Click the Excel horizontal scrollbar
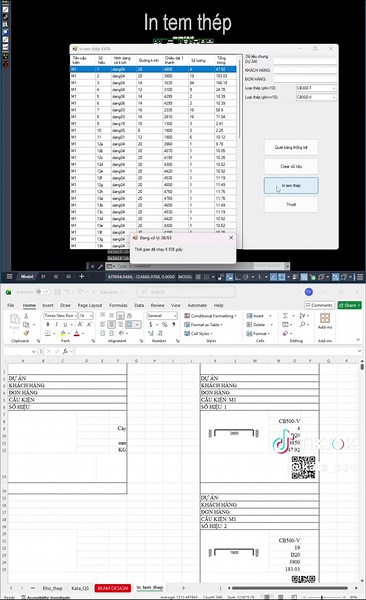 point(290,588)
